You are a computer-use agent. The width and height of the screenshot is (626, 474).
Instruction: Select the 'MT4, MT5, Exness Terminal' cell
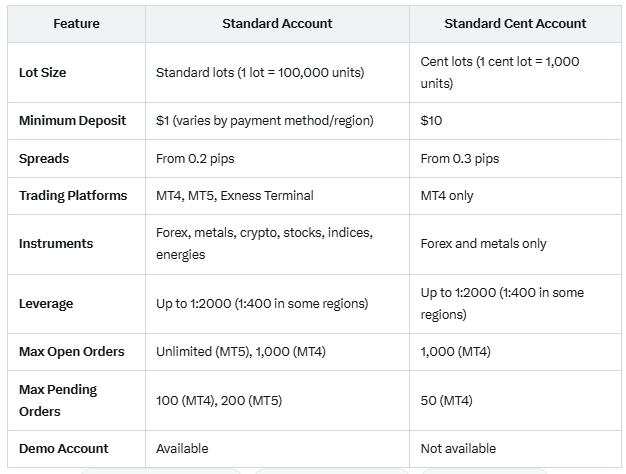pos(235,196)
